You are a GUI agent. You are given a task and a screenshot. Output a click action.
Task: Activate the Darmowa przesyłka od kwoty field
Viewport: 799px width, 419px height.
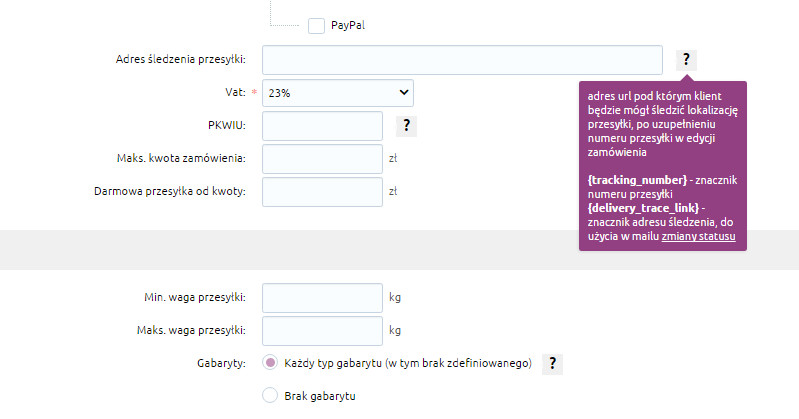[x=323, y=192]
